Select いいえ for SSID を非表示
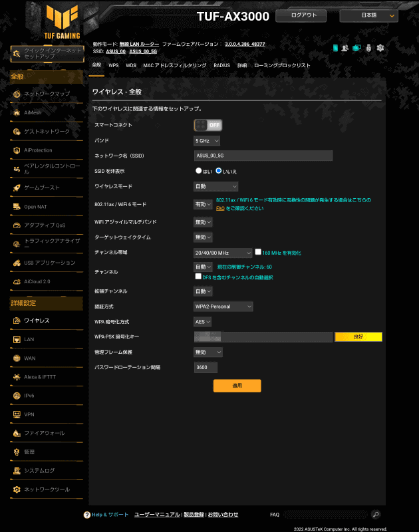Screen dimensions: 419x532 (219, 171)
